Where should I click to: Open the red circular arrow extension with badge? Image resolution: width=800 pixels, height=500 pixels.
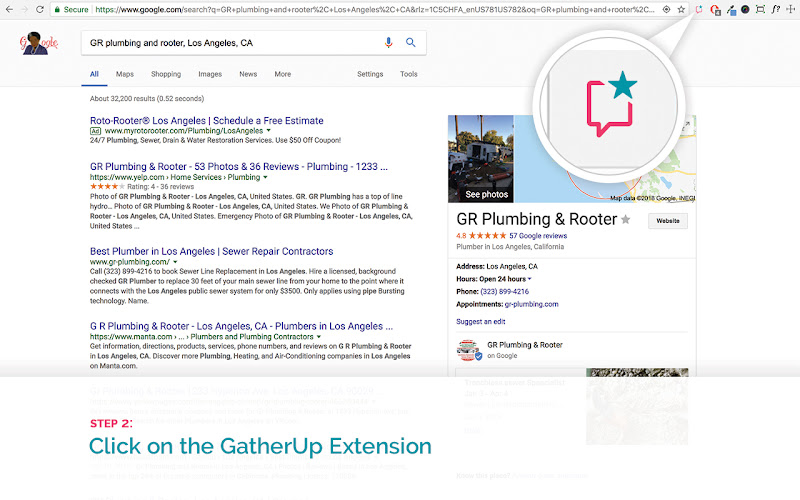point(715,9)
